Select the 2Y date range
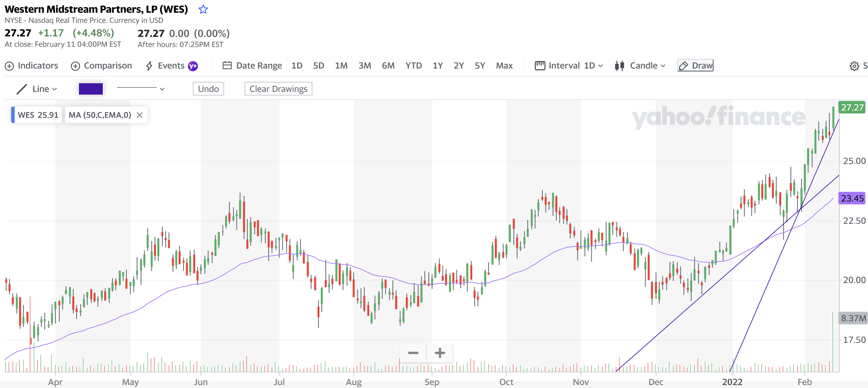Screen dimensions: 868x388 (459, 66)
